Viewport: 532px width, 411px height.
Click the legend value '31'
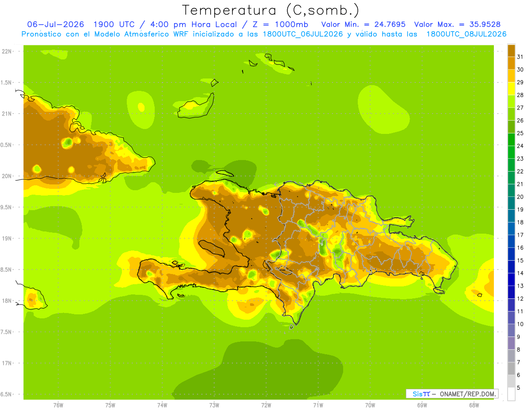click(520, 57)
